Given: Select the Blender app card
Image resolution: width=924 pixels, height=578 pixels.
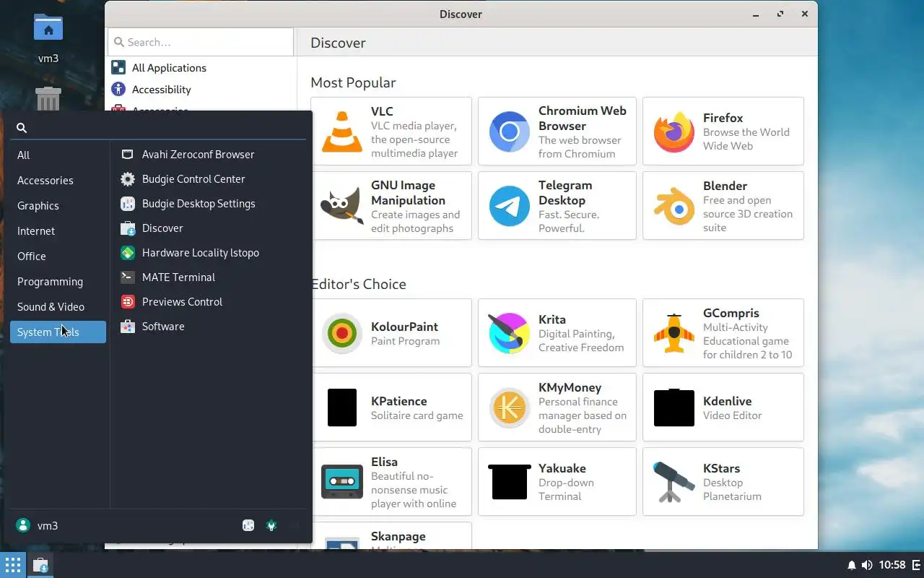Looking at the screenshot, I should [723, 206].
